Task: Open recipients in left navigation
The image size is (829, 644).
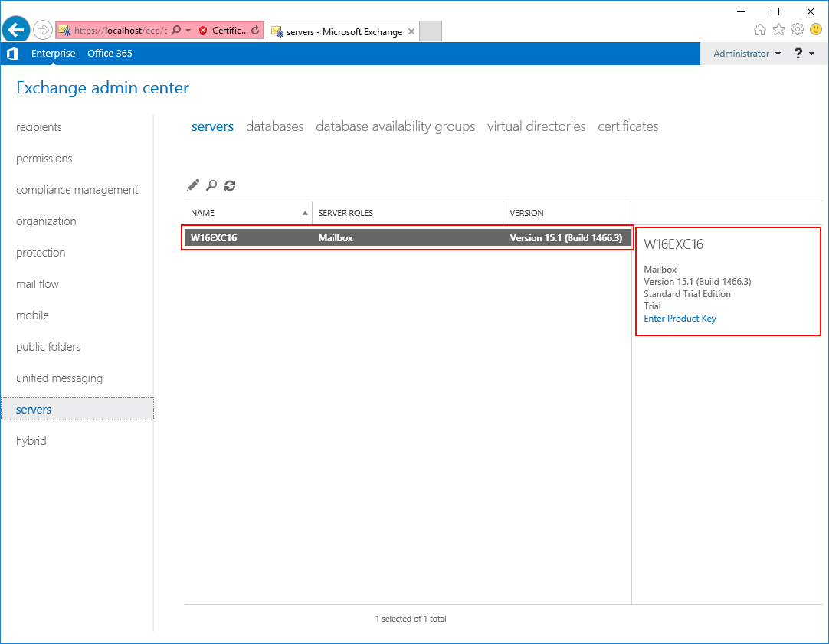Action: pyautogui.click(x=38, y=127)
